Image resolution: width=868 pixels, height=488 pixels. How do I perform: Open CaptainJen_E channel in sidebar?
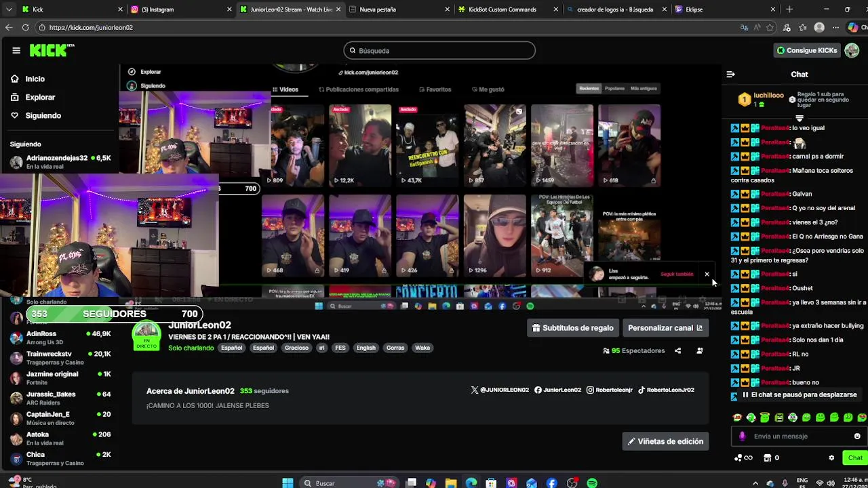click(x=60, y=418)
